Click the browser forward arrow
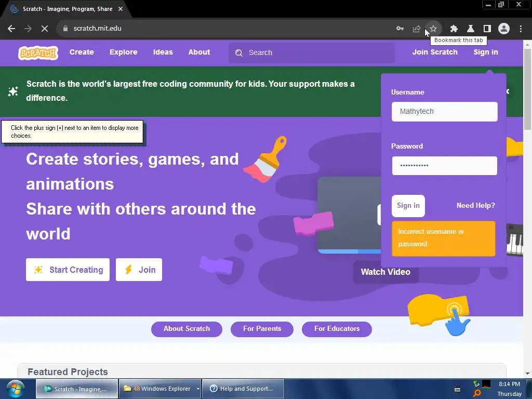The height and width of the screenshot is (399, 532). (28, 29)
